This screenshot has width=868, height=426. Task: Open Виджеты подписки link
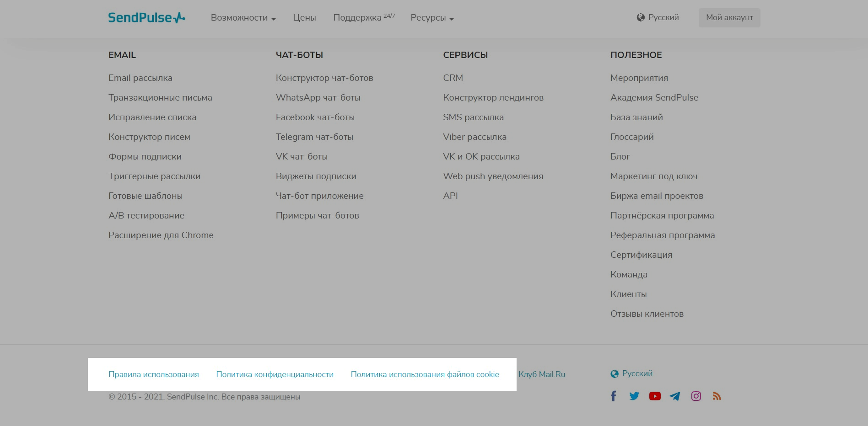(x=316, y=176)
